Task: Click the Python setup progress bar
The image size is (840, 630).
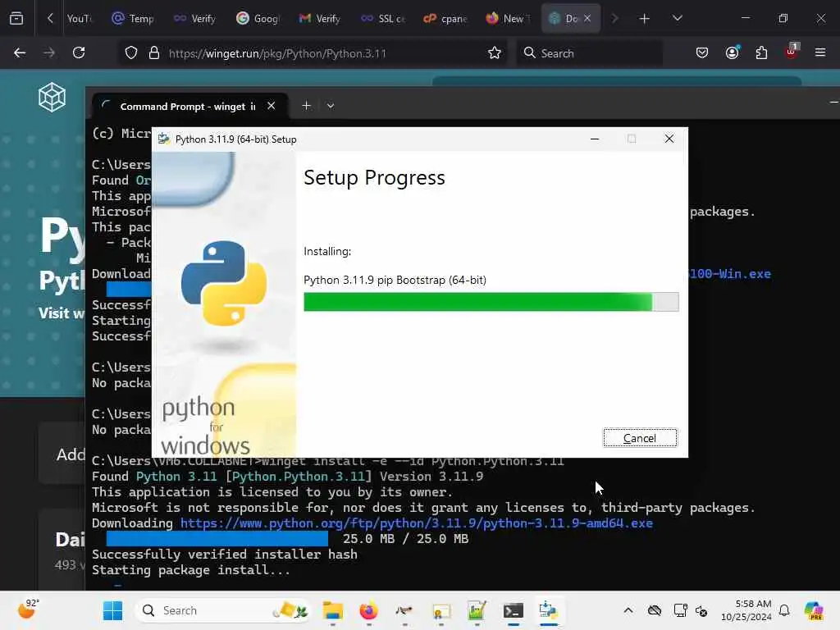Action: point(491,302)
